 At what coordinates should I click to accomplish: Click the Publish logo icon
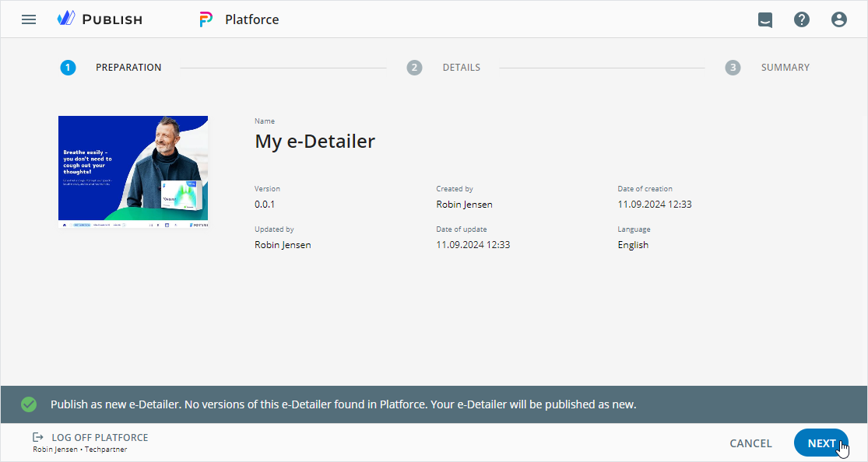66,19
